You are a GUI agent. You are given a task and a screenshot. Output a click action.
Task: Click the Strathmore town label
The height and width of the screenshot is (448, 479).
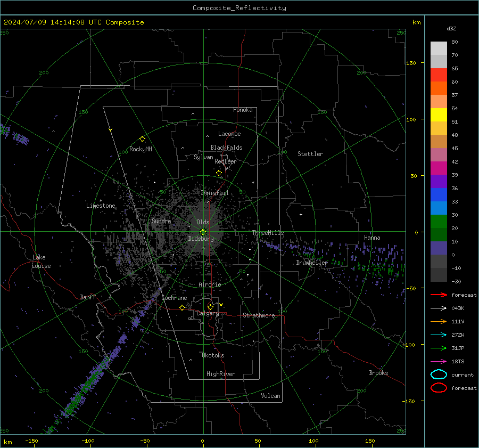(259, 315)
